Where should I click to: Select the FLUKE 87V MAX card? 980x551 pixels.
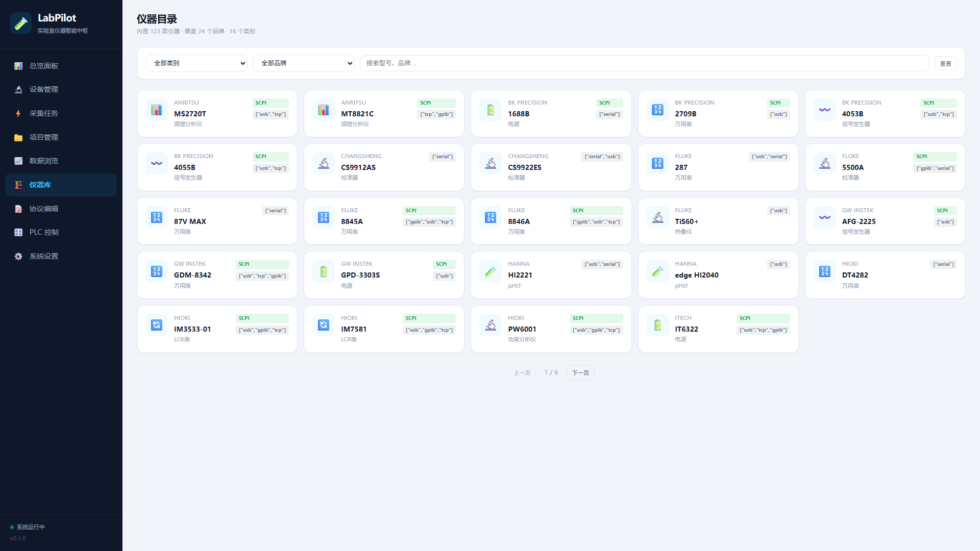[217, 221]
